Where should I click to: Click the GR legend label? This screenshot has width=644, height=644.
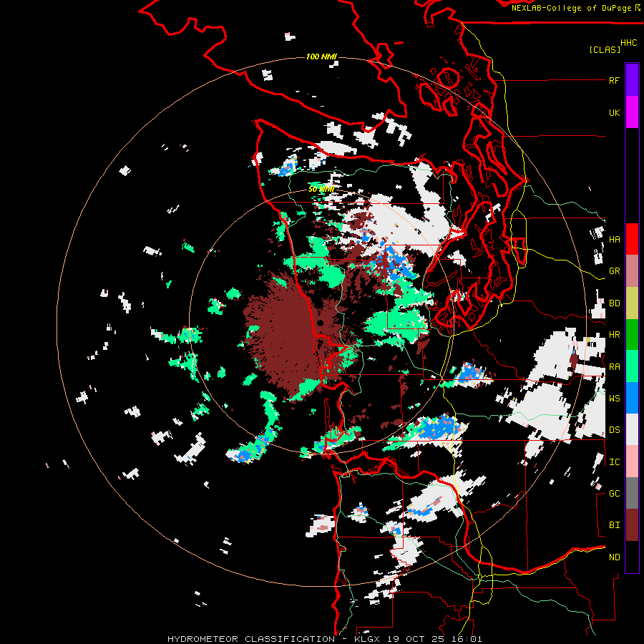tap(614, 271)
